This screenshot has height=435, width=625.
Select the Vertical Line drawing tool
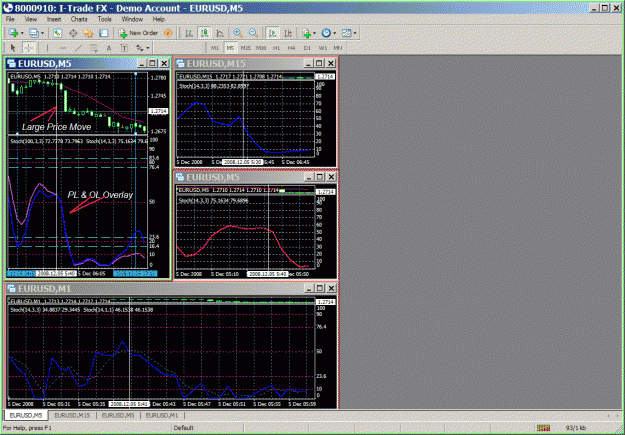pyautogui.click(x=47, y=48)
